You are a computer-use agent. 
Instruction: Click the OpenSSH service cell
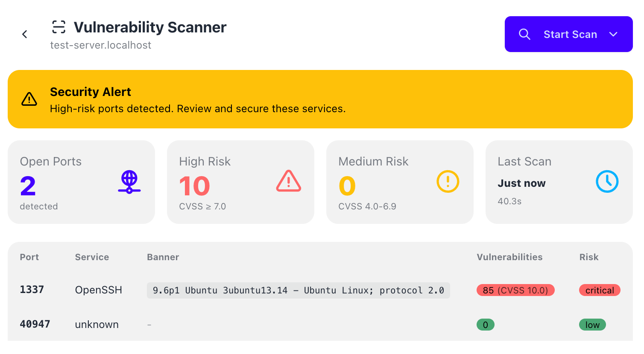[x=99, y=290]
